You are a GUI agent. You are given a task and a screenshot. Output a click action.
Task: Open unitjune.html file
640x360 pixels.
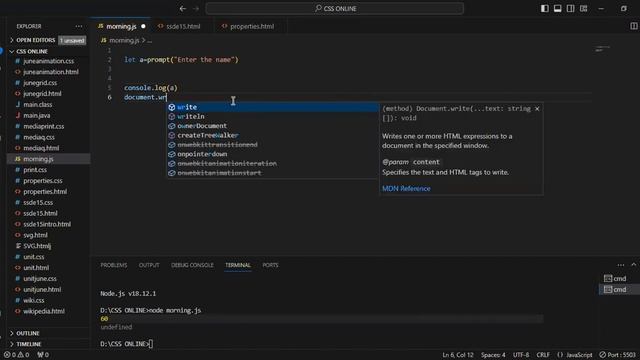click(x=42, y=289)
